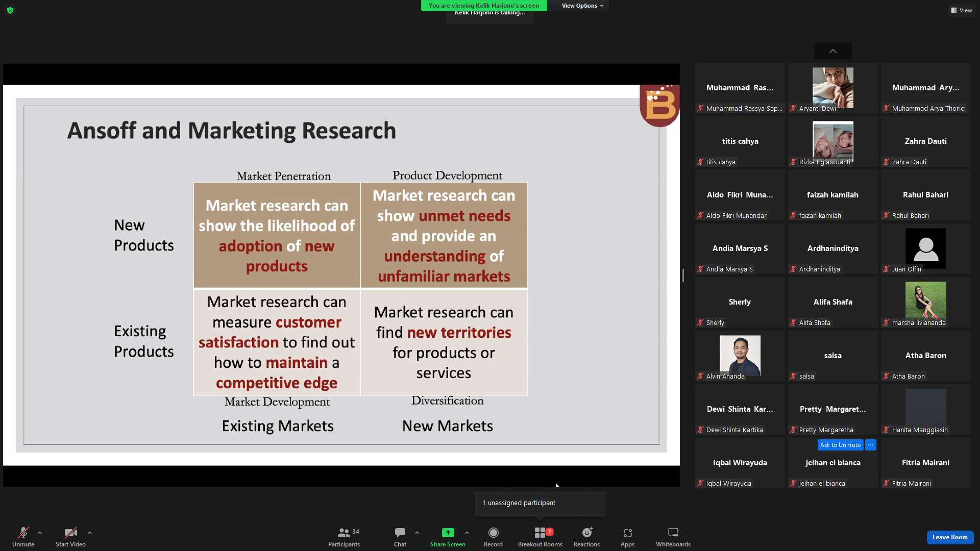Click the green encryption shield icon
The width and height of the screenshot is (980, 551).
[x=10, y=10]
